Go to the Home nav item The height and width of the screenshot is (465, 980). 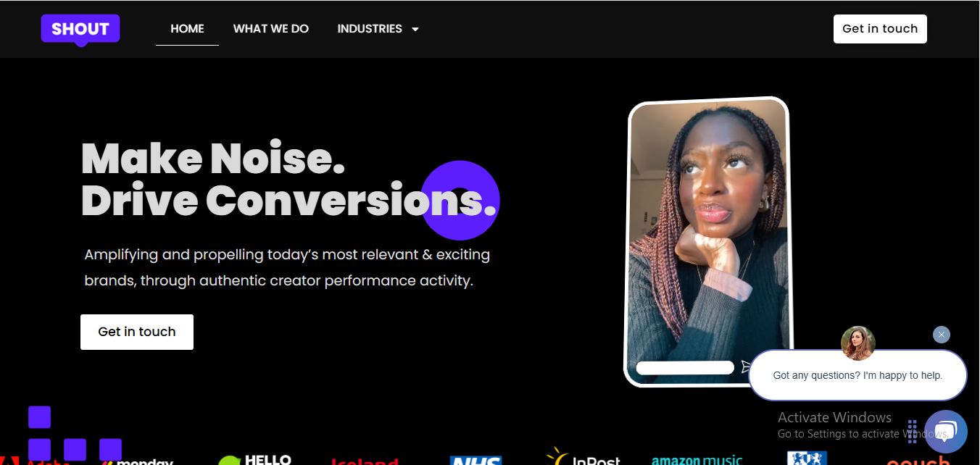(x=187, y=29)
